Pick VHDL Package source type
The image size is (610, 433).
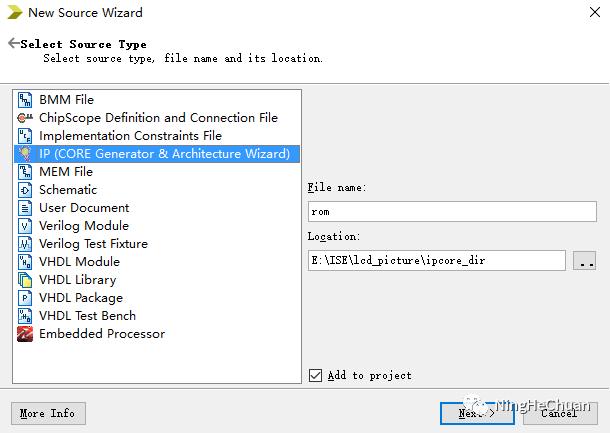(x=81, y=298)
